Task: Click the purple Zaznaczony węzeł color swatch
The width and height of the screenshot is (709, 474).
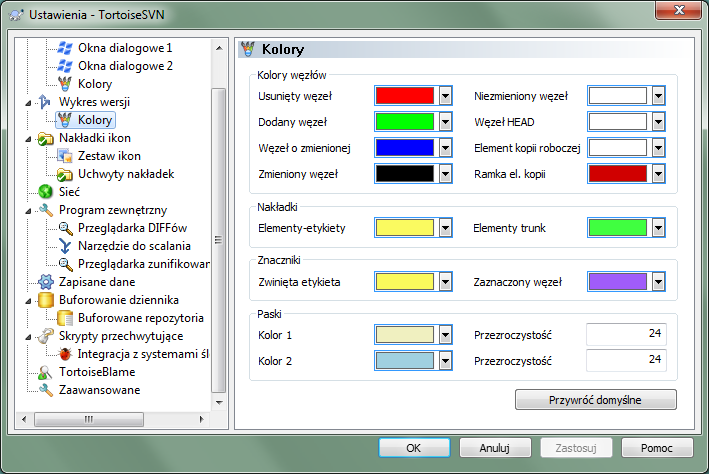Action: coord(618,282)
